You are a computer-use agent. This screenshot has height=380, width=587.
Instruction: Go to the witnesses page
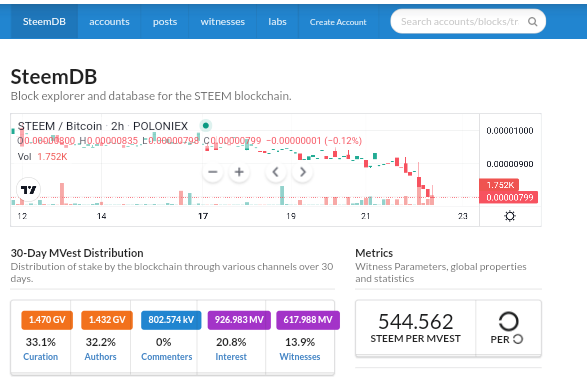(x=222, y=22)
